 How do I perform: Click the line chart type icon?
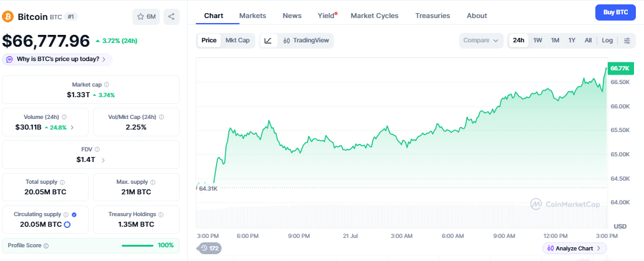coord(268,40)
